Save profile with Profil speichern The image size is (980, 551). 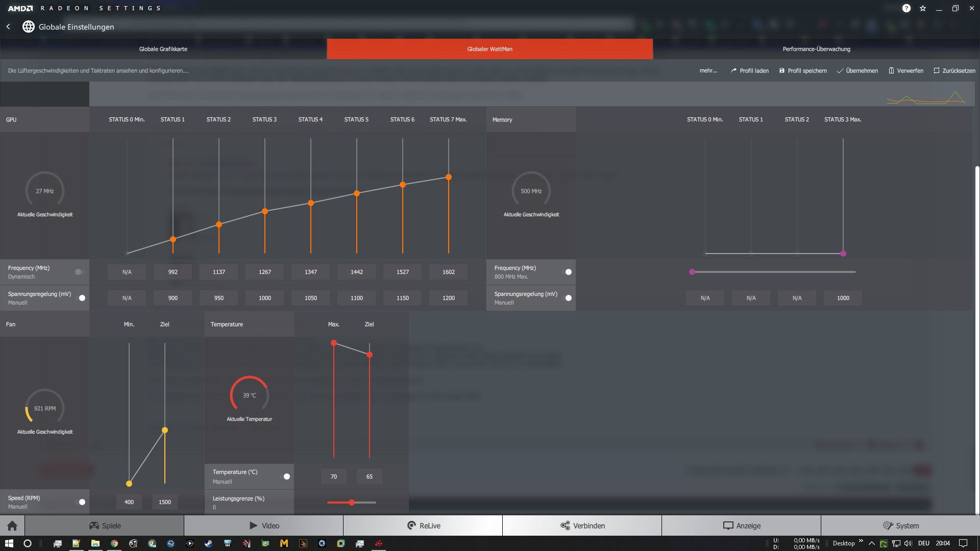click(803, 71)
